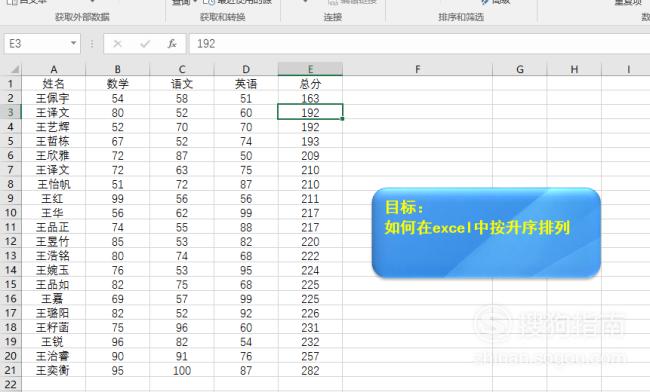Click total score 220 in row 12
650x392 pixels.
pyautogui.click(x=310, y=241)
